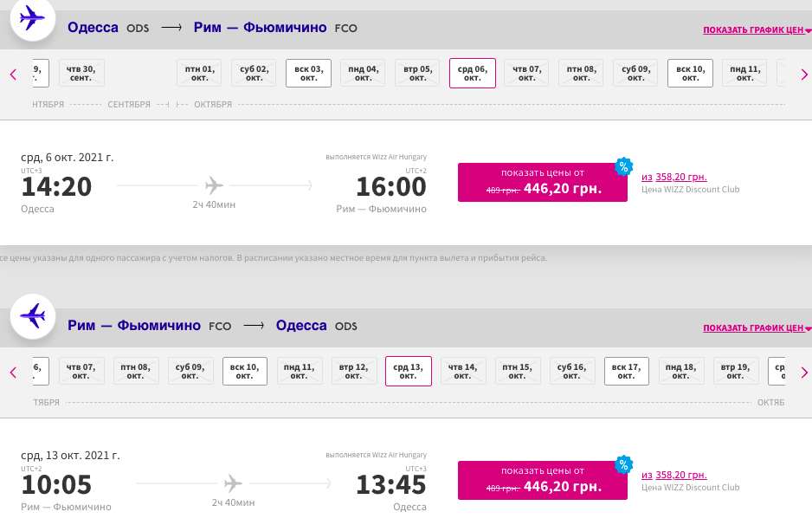Image resolution: width=812 pixels, height=525 pixels.
Task: Click the percent discount badge on the return price
Action: click(x=624, y=464)
